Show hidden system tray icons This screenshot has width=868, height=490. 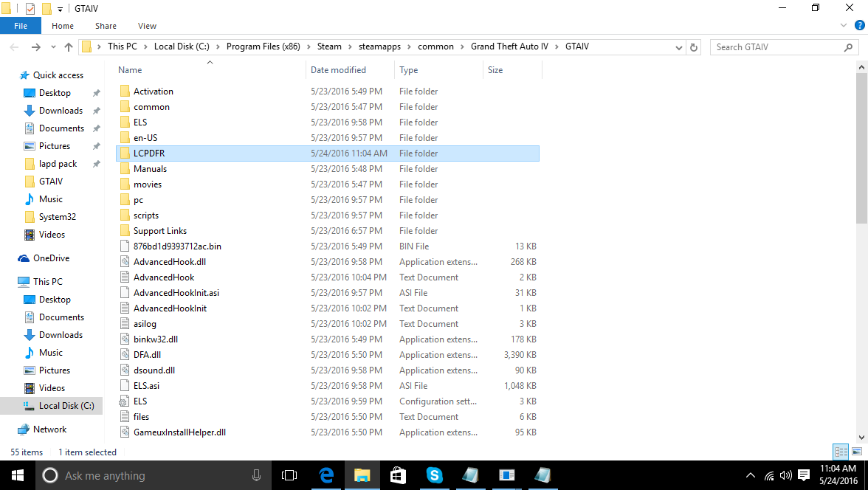751,475
